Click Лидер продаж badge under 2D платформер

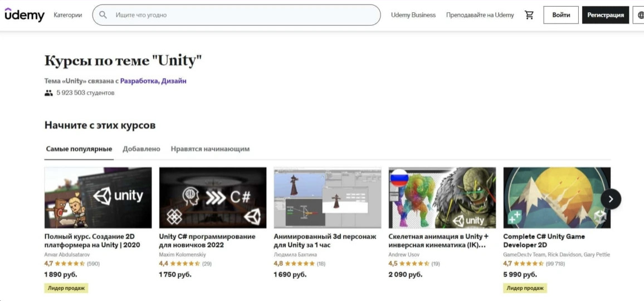tap(66, 288)
